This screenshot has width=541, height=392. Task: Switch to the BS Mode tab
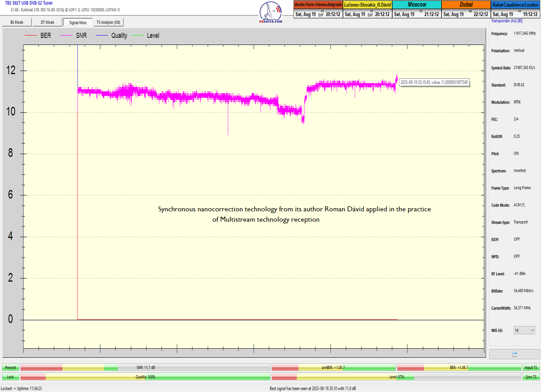tap(17, 23)
